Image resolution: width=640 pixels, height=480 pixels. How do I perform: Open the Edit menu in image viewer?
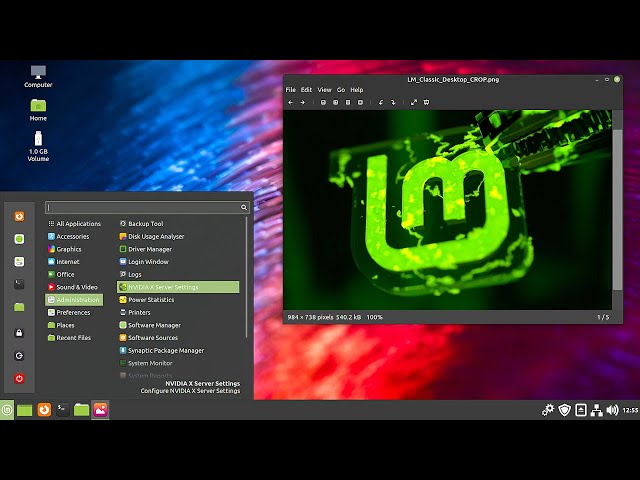[x=306, y=90]
